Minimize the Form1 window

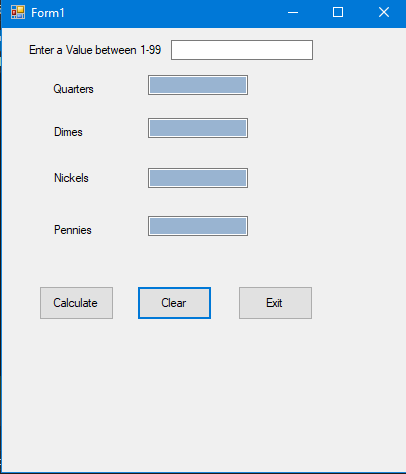293,13
